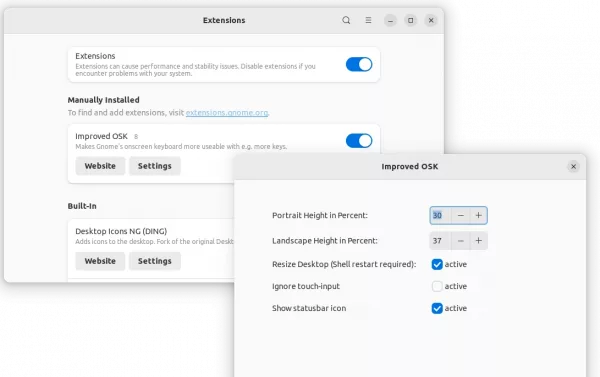Open the hamburger menu in Extensions window
Screen dimensions: 600x377
368,20
